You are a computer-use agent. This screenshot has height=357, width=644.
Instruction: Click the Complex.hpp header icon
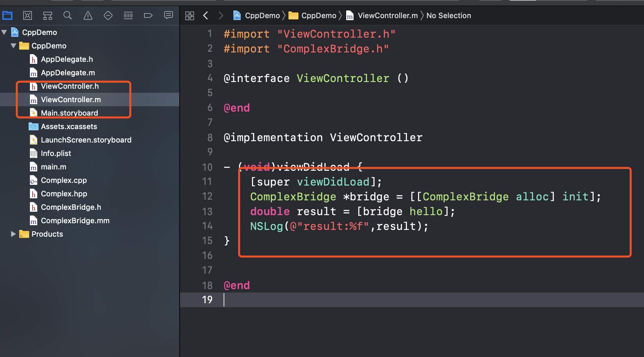tap(34, 194)
